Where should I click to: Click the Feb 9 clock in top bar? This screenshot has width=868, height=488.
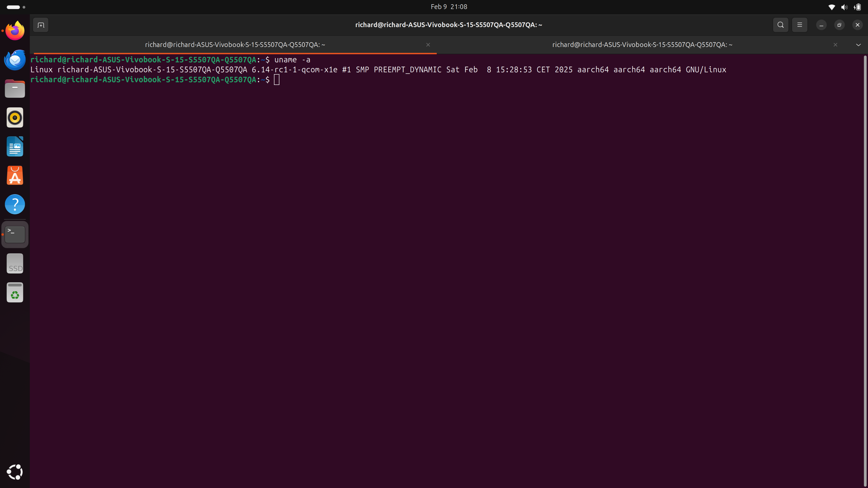click(x=448, y=6)
